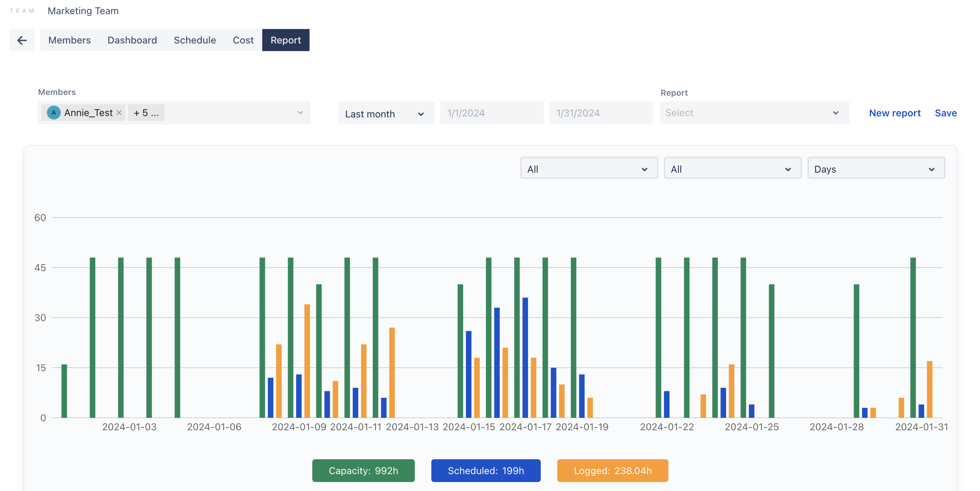Click Annie_Test avatar icon
This screenshot has height=491, width=980.
click(x=53, y=113)
